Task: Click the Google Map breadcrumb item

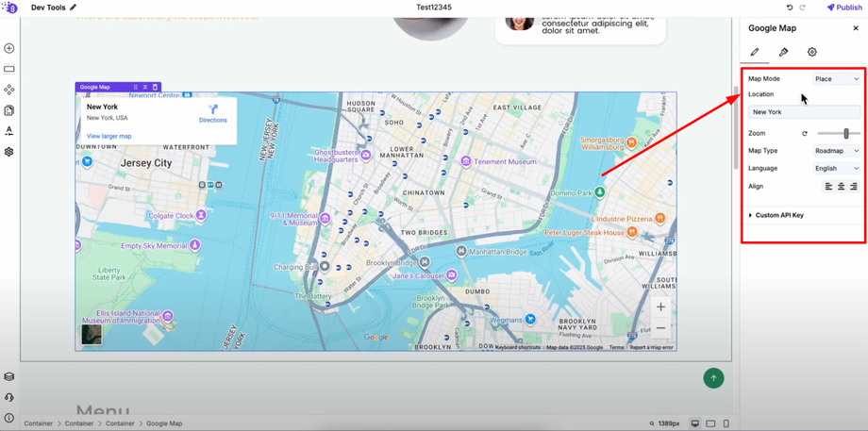Action: pos(164,423)
